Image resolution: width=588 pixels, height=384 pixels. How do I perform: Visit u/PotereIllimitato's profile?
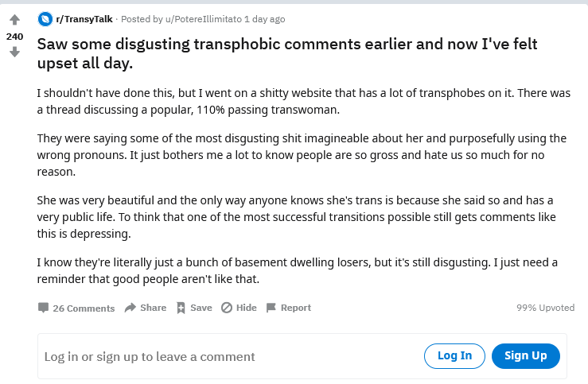click(x=204, y=19)
